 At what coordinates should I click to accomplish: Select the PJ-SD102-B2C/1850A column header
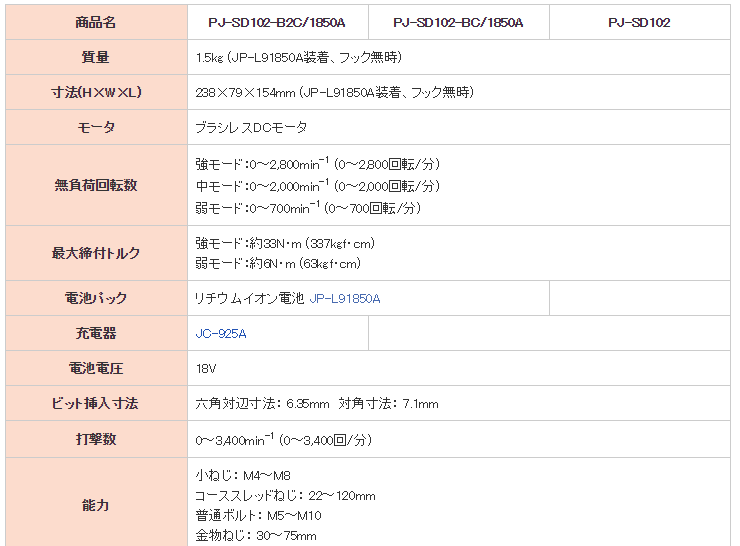pyautogui.click(x=277, y=23)
